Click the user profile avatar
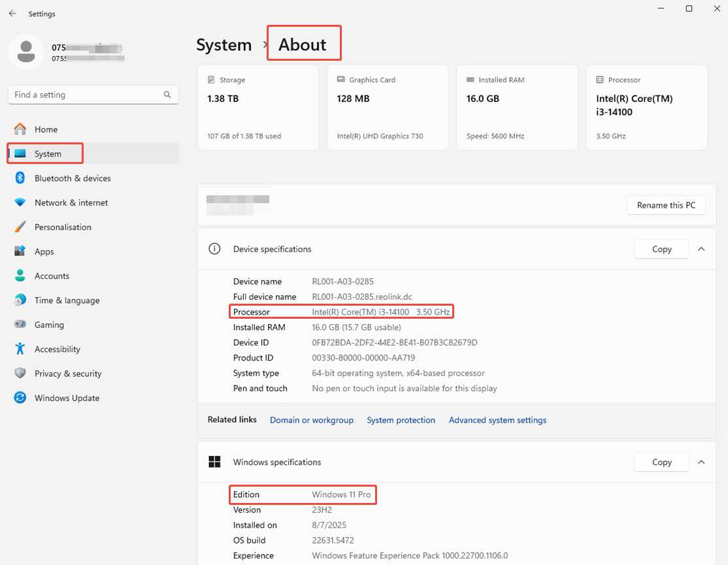 click(26, 52)
